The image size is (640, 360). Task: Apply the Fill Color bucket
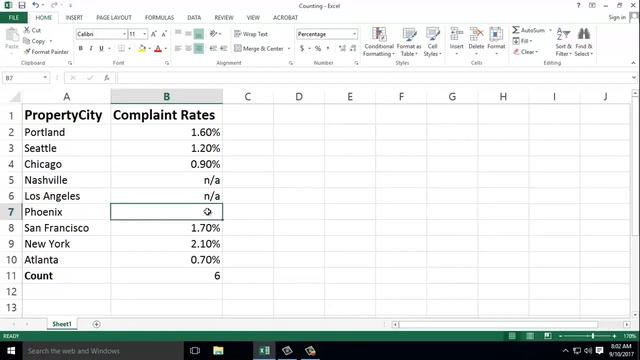(142, 49)
